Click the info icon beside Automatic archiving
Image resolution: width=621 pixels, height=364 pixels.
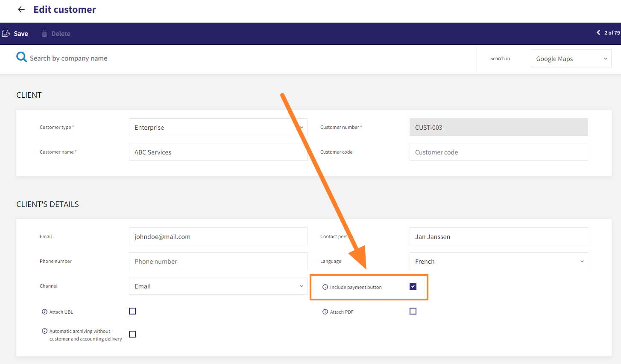click(x=44, y=331)
